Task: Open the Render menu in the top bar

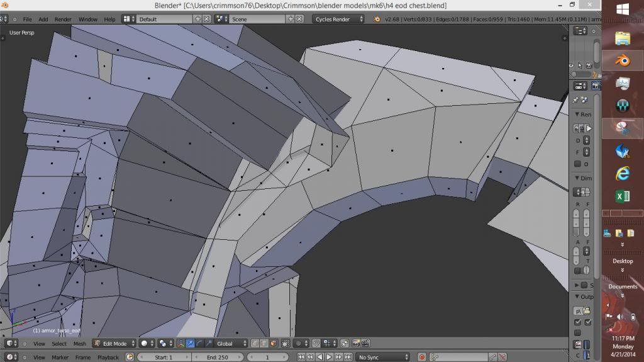Action: pyautogui.click(x=63, y=19)
